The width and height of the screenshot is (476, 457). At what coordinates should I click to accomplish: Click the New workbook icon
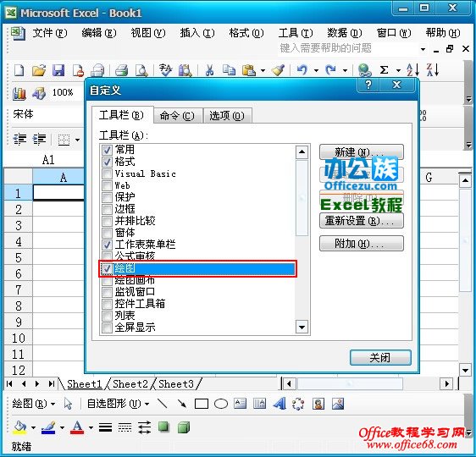click(x=19, y=70)
